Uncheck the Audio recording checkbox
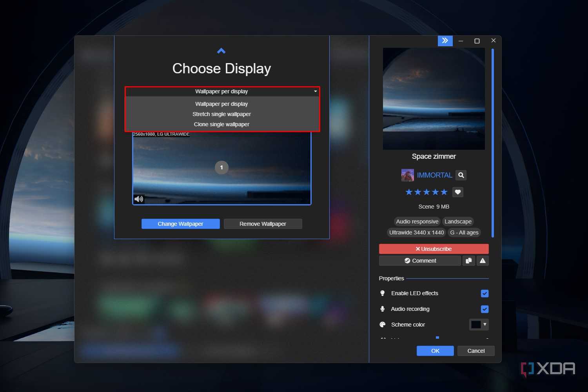 tap(485, 309)
